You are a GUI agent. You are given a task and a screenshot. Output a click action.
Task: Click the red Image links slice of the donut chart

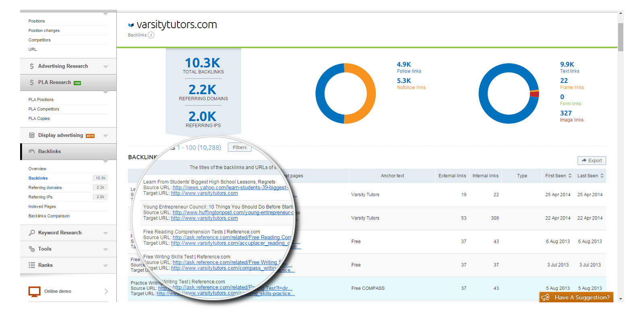click(x=535, y=94)
